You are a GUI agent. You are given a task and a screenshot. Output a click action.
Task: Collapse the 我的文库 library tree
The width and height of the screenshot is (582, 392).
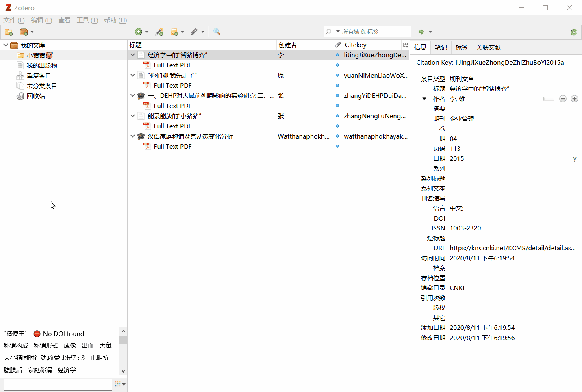pyautogui.click(x=6, y=45)
